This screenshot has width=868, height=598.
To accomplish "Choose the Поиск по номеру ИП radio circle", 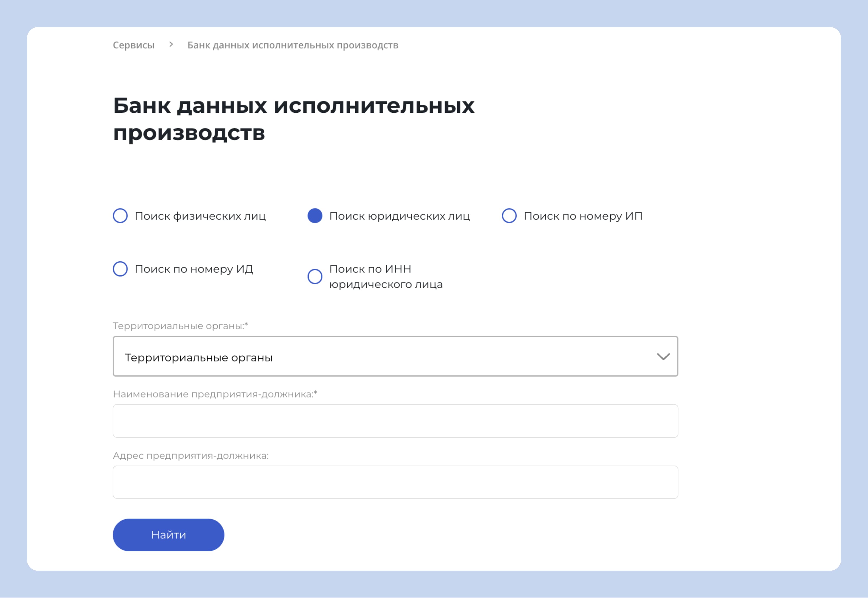I will tap(509, 216).
